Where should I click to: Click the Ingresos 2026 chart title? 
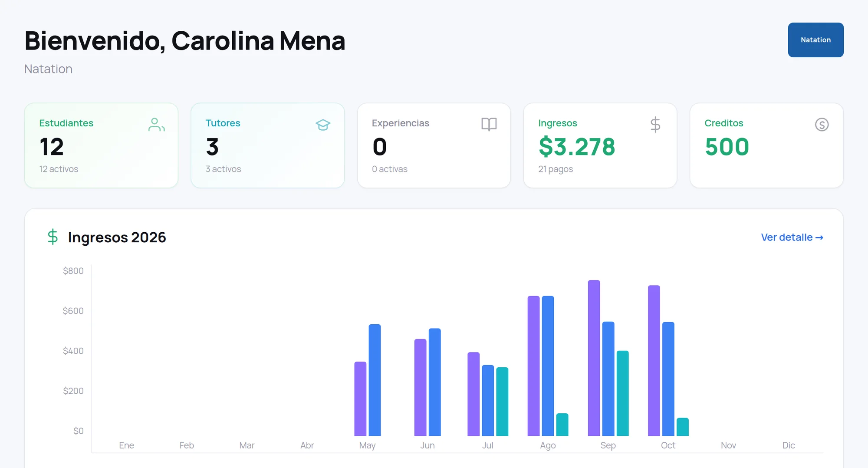117,237
